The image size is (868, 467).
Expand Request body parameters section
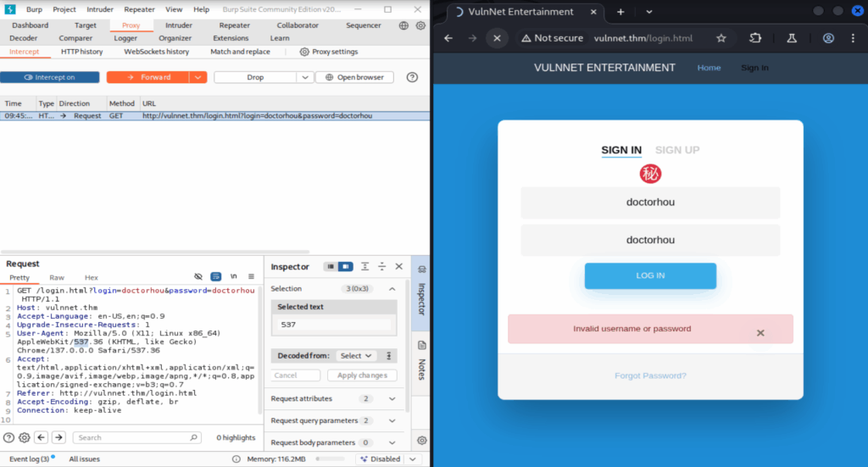[392, 442]
